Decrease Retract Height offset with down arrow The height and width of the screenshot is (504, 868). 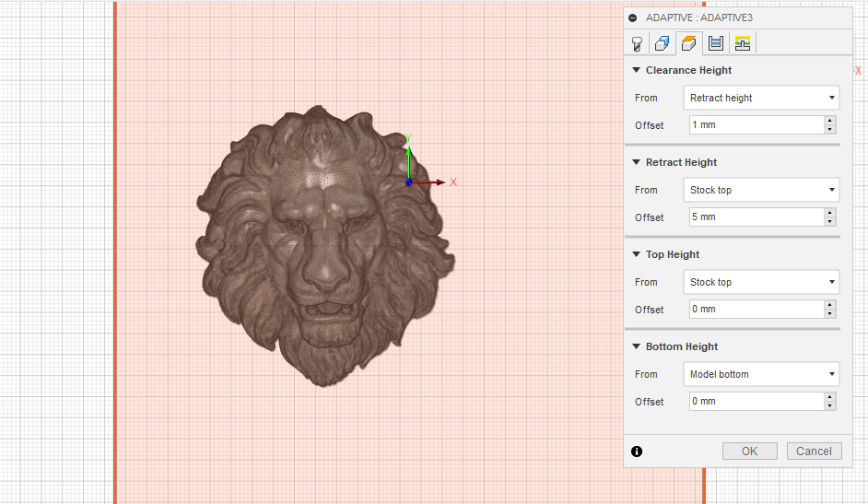coord(830,222)
